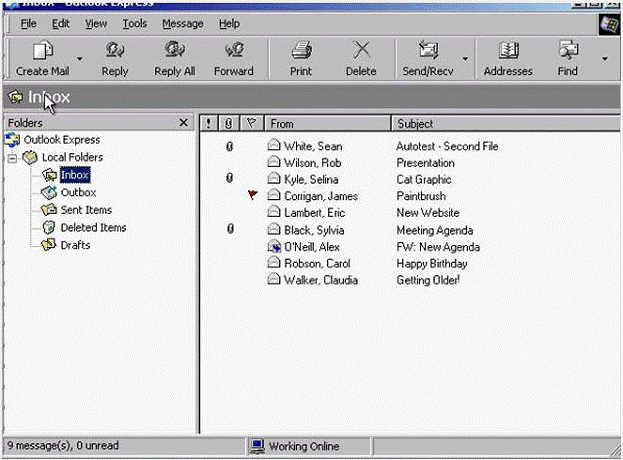Open the View menu
The image size is (623, 460).
96,24
